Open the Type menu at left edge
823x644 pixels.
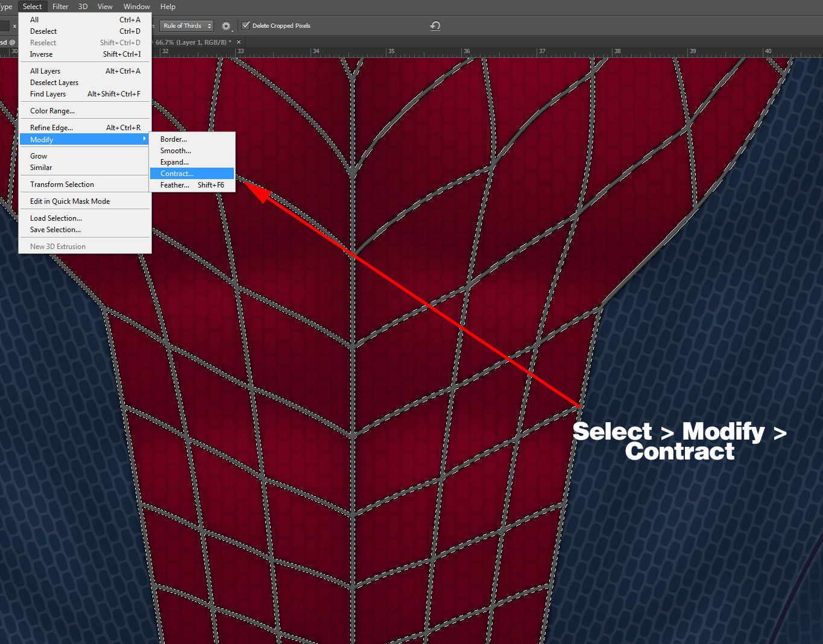[6, 7]
